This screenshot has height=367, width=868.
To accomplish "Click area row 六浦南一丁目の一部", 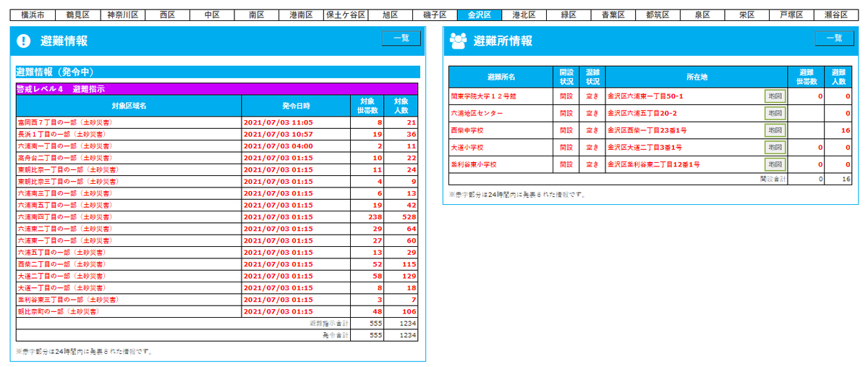I will tap(217, 145).
